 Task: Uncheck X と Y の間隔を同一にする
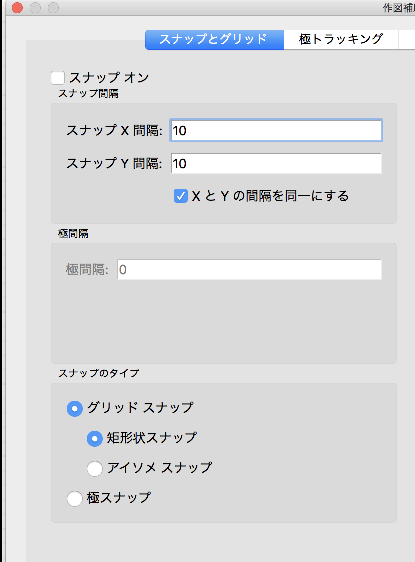(x=181, y=196)
